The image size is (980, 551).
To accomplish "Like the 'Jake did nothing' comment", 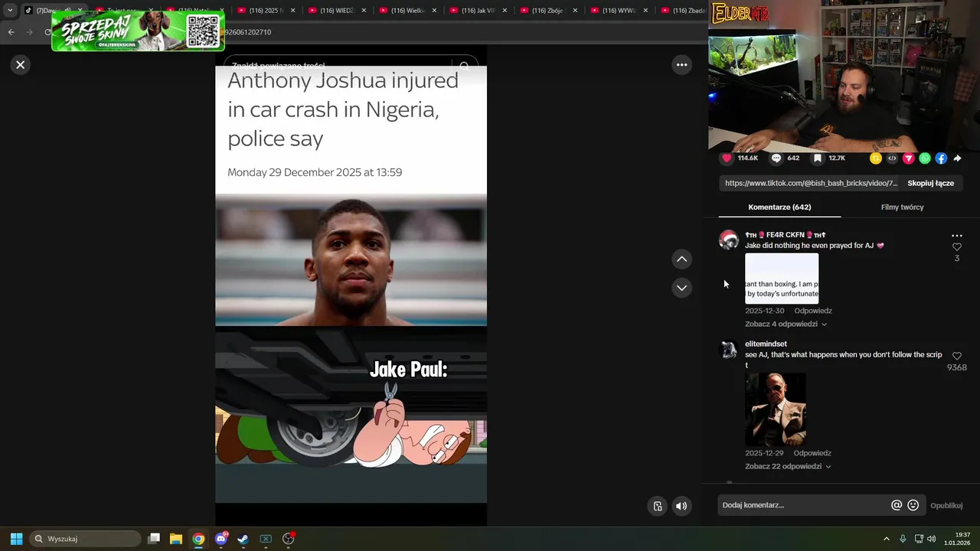I will point(956,247).
